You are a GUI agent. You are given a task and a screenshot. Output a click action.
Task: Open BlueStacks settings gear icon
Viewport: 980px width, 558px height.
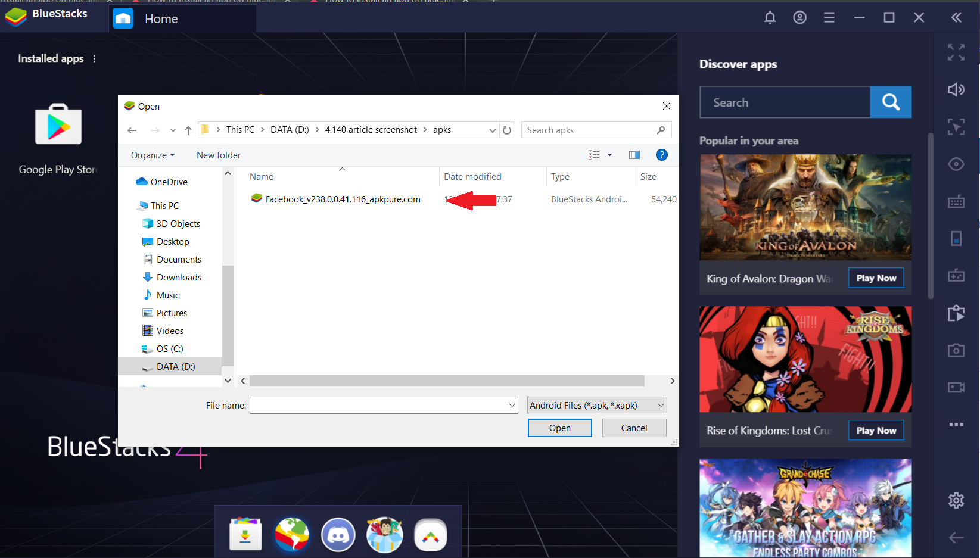point(956,500)
